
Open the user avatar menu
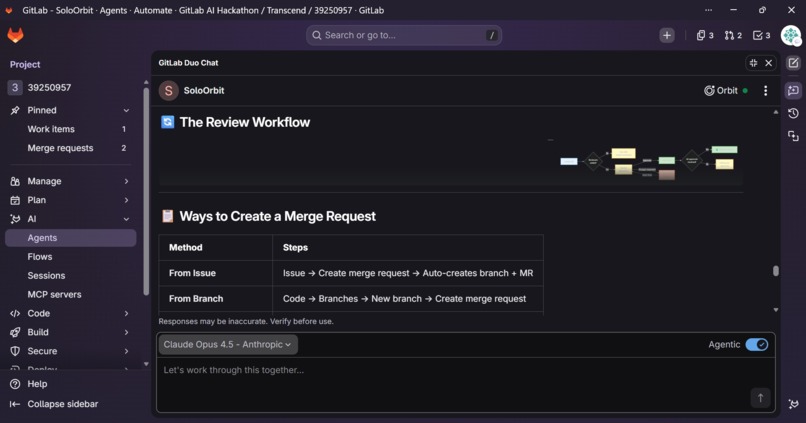pyautogui.click(x=791, y=35)
